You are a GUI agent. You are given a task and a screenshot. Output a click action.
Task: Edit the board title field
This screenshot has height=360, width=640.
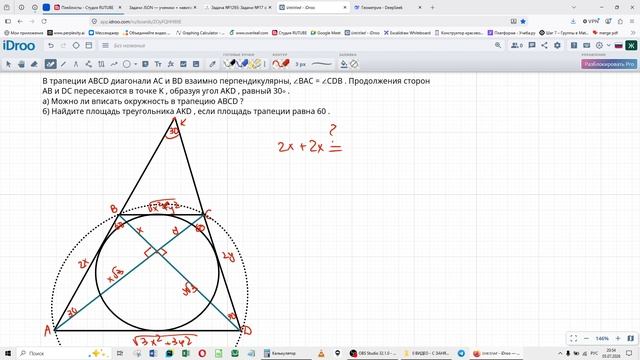tap(129, 46)
